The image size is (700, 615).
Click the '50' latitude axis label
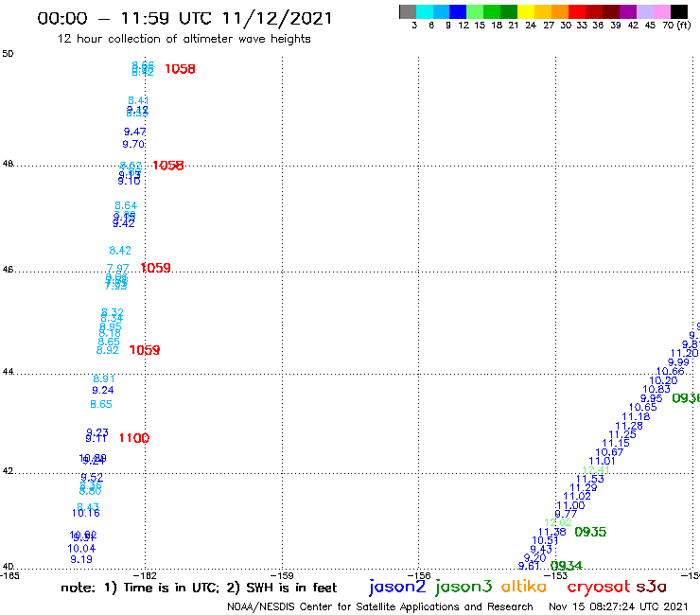coord(8,54)
